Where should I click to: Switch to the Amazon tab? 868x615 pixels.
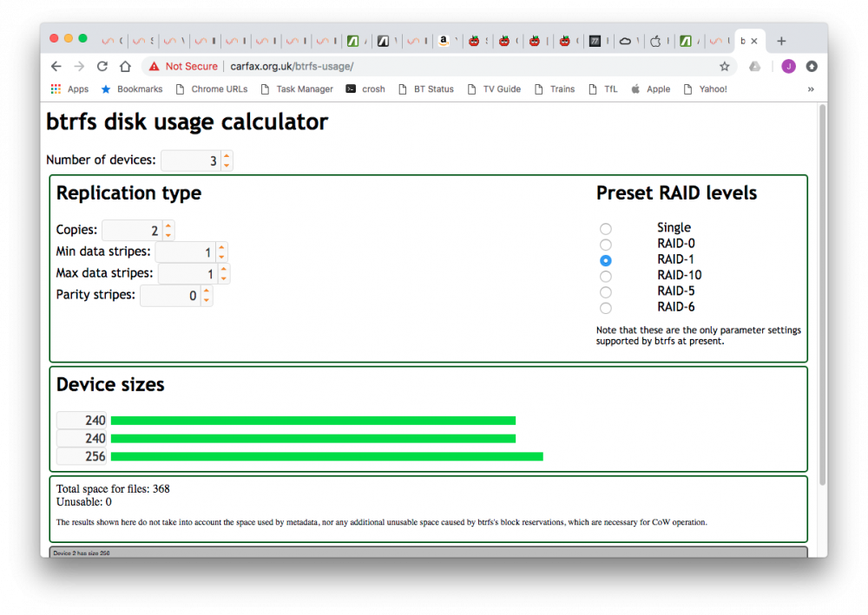(x=444, y=41)
